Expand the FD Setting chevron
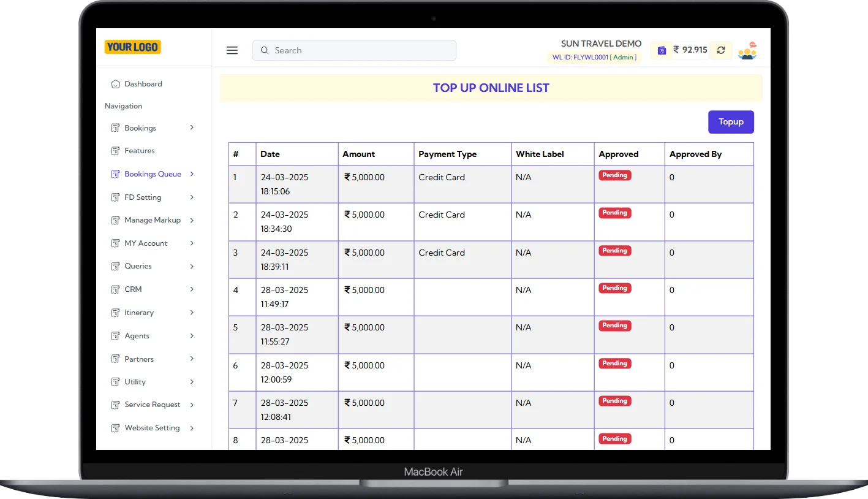868x499 pixels. [192, 197]
